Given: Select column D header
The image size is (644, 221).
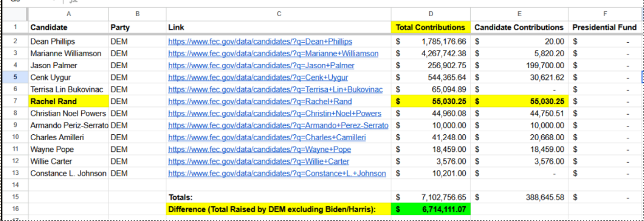Looking at the screenshot, I should [431, 14].
